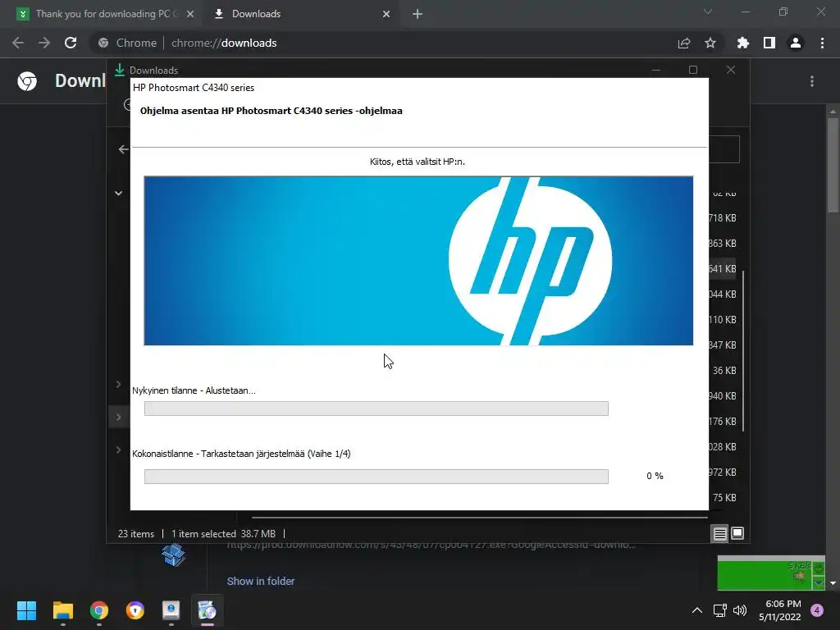The width and height of the screenshot is (840, 630).
Task: Open a new Chrome tab
Action: (x=418, y=14)
